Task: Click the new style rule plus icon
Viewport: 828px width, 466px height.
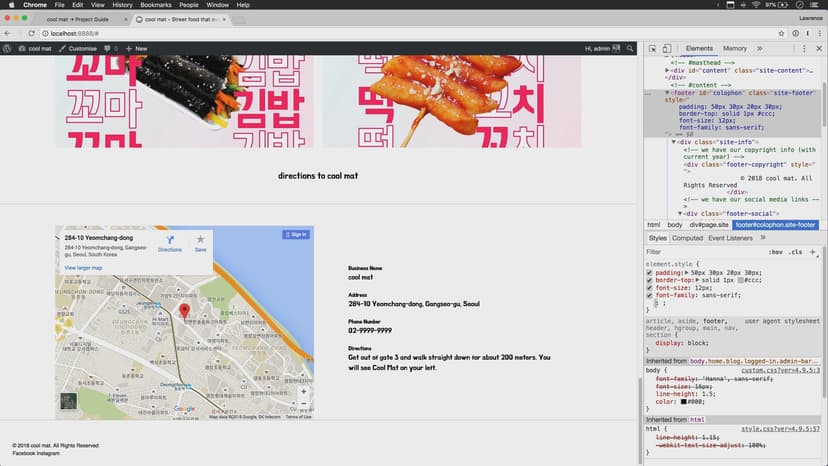Action: (x=812, y=252)
